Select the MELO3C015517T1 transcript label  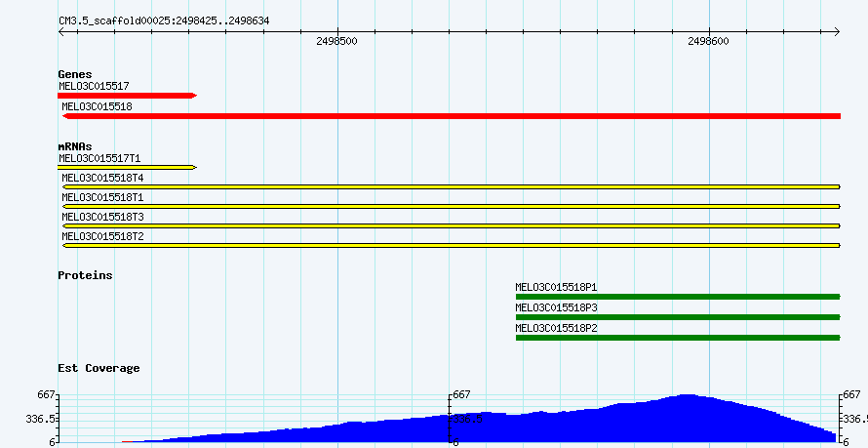click(x=99, y=158)
